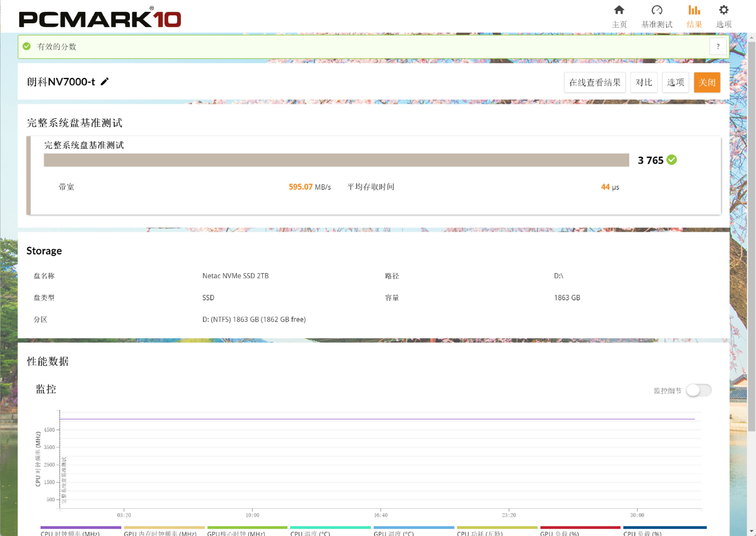Click the 4500 y-axis tick label
The image size is (756, 536).
(x=49, y=430)
